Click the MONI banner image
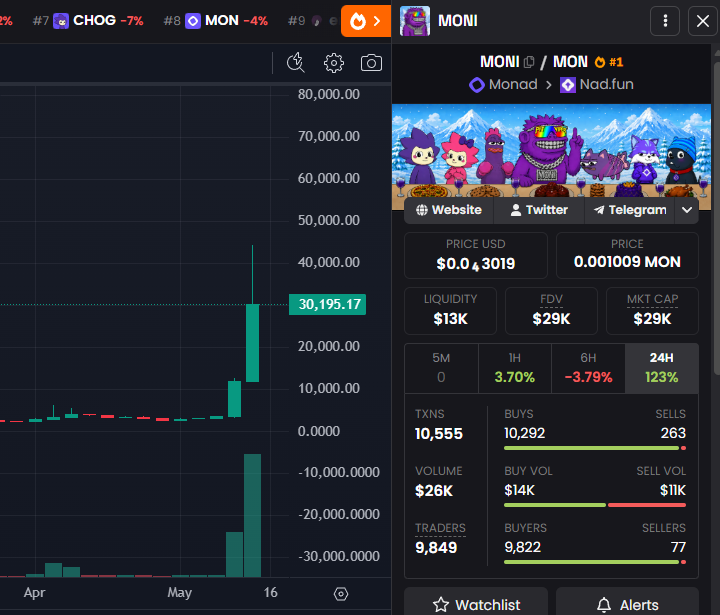720x615 pixels. pyautogui.click(x=551, y=152)
